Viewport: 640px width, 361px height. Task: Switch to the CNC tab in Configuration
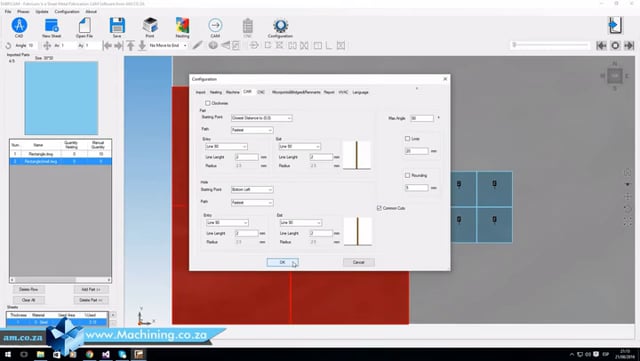coord(261,92)
